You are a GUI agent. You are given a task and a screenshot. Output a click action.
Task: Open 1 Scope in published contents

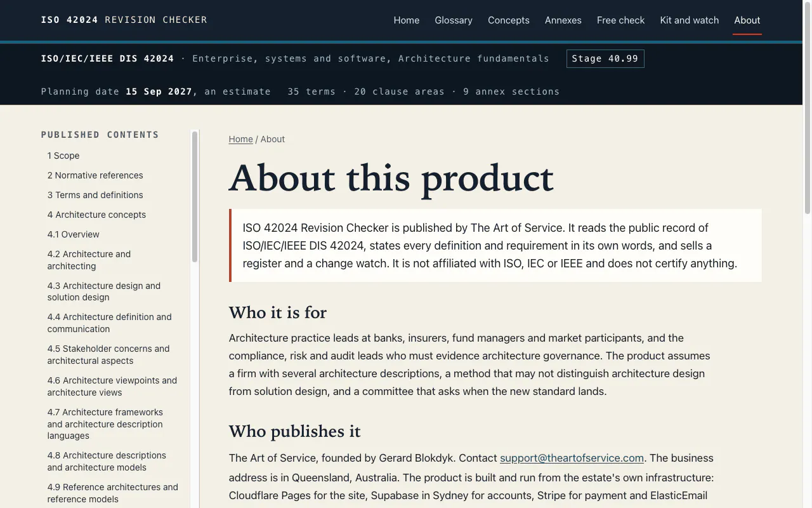pyautogui.click(x=63, y=156)
